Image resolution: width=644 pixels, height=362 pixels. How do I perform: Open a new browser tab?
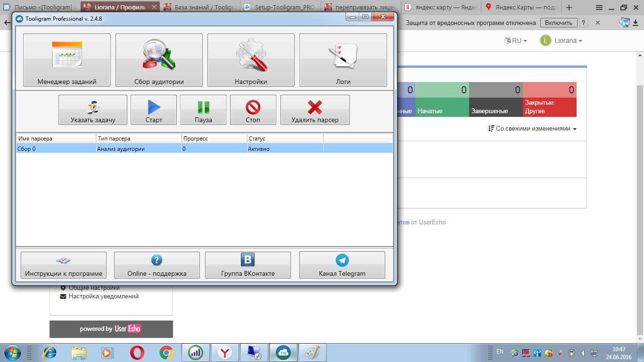point(569,8)
